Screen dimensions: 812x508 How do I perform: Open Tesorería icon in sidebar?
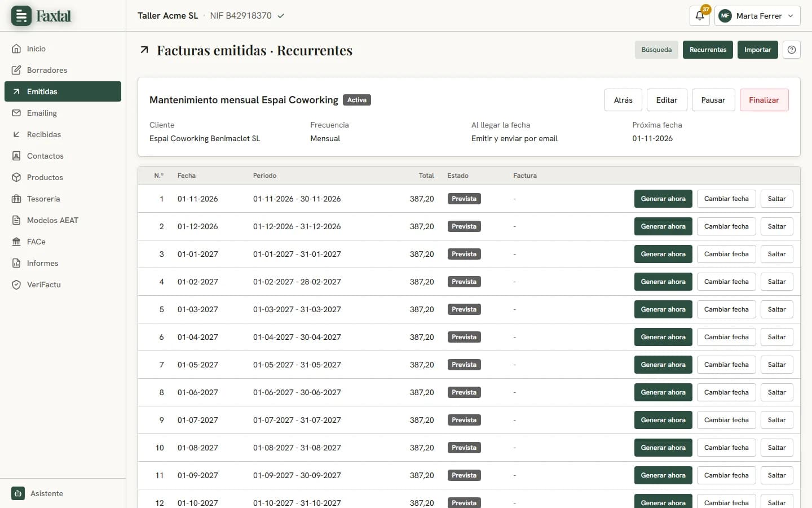(x=16, y=199)
